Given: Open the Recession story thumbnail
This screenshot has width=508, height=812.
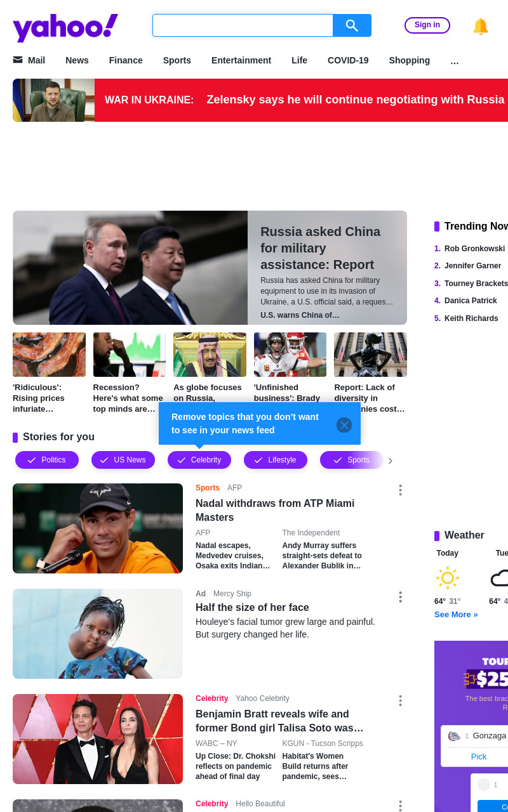Looking at the screenshot, I should pyautogui.click(x=130, y=355).
